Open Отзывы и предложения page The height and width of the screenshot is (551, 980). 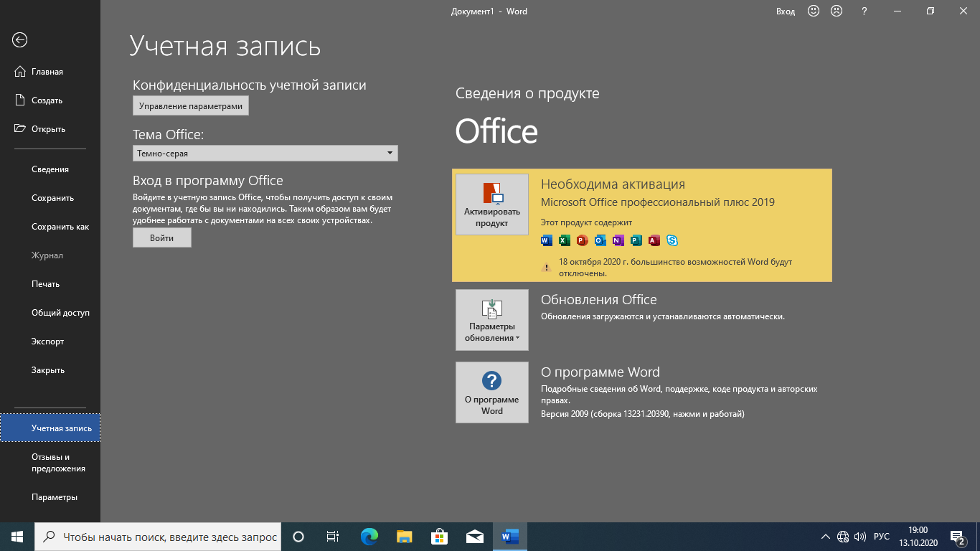[50, 463]
